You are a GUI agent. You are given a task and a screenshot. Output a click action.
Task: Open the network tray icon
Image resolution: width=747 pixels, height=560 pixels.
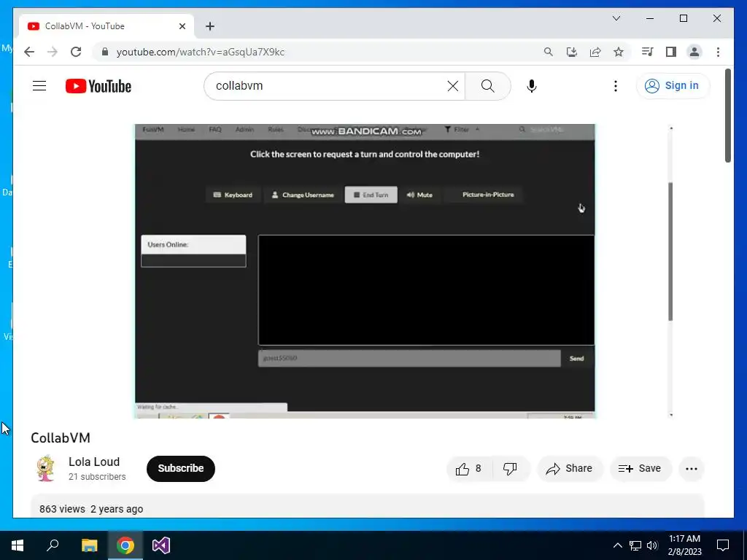click(x=635, y=545)
